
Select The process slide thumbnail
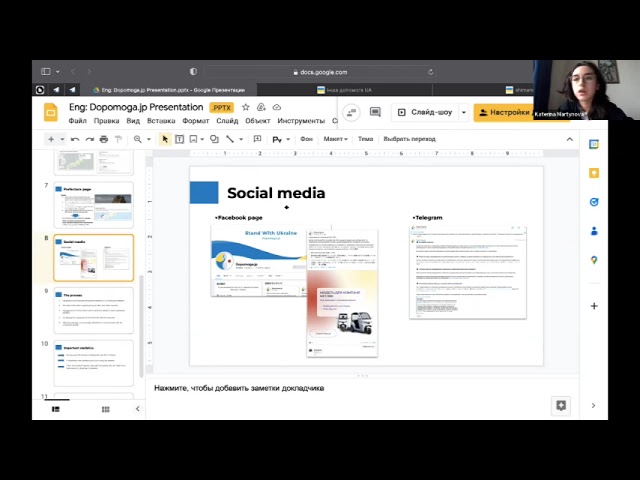[x=93, y=309]
